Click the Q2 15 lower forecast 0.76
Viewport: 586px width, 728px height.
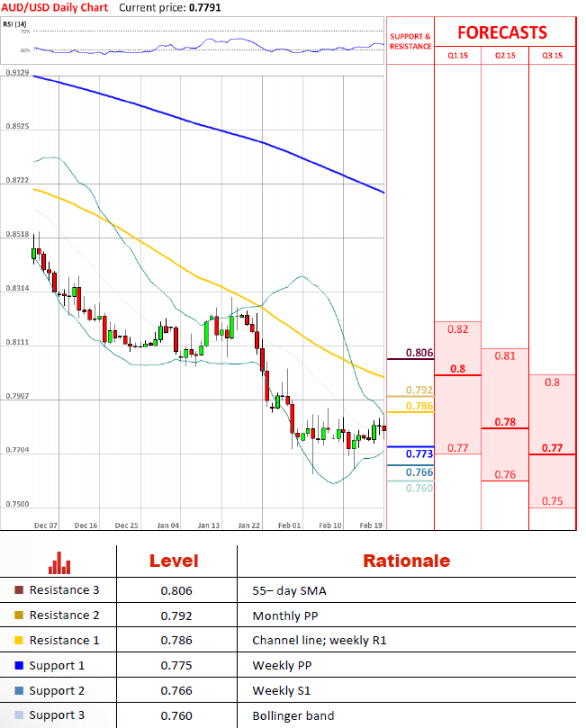[x=505, y=474]
